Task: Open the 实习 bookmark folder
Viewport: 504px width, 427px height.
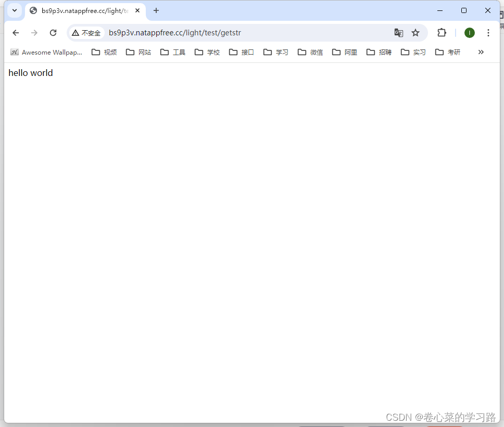Action: (x=414, y=53)
